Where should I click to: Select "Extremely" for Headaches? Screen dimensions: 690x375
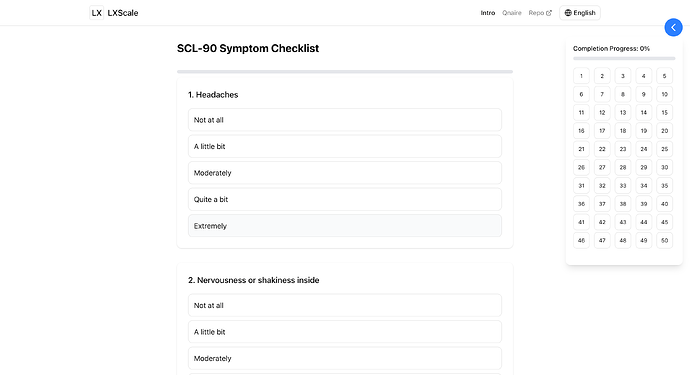[x=345, y=226]
